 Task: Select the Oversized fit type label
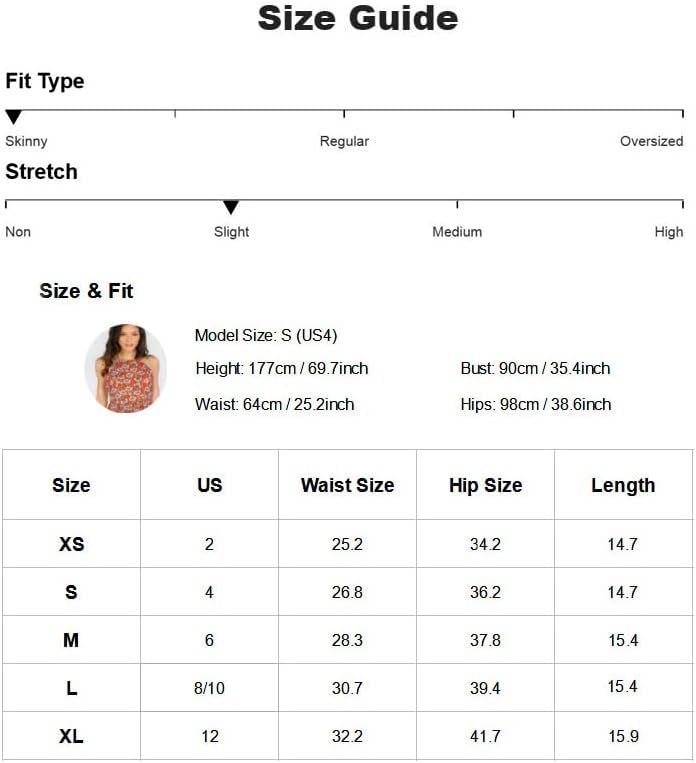(x=651, y=141)
